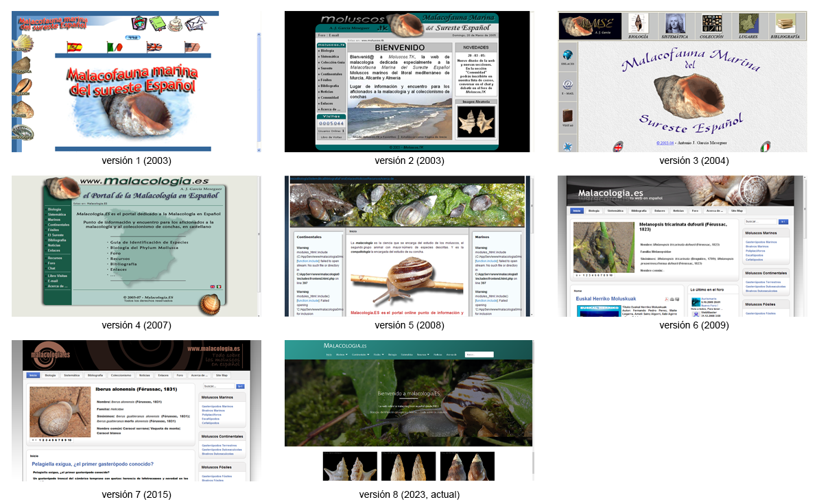Click the scallop shell Biología icon in versión 1

coord(22,43)
